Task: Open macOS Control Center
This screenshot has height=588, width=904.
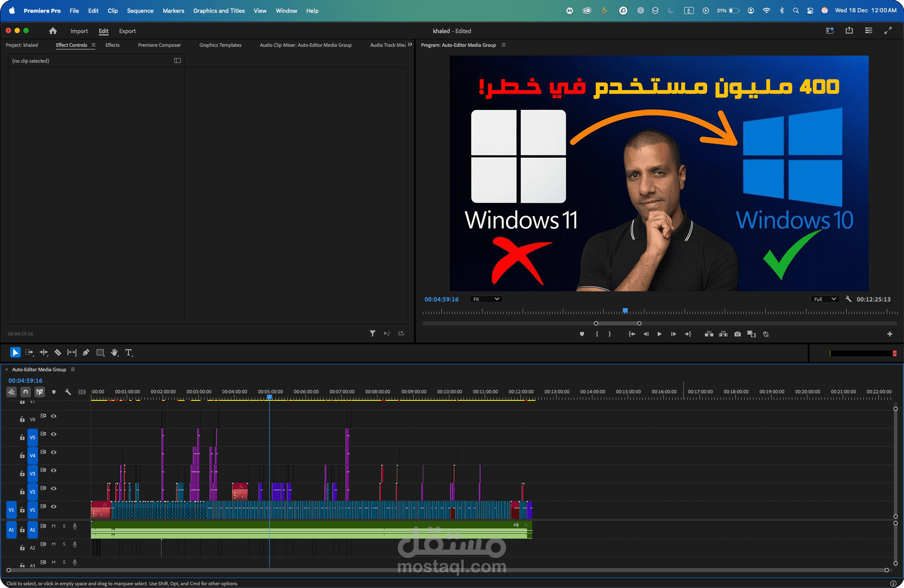Action: click(810, 11)
